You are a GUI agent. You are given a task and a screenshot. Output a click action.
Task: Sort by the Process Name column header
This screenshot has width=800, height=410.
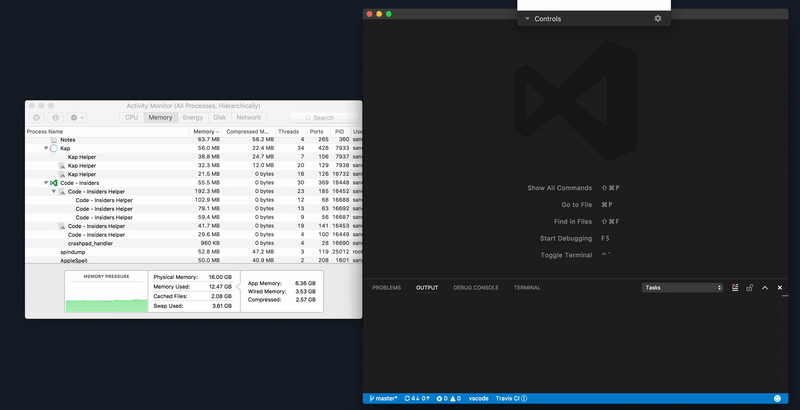tap(107, 132)
